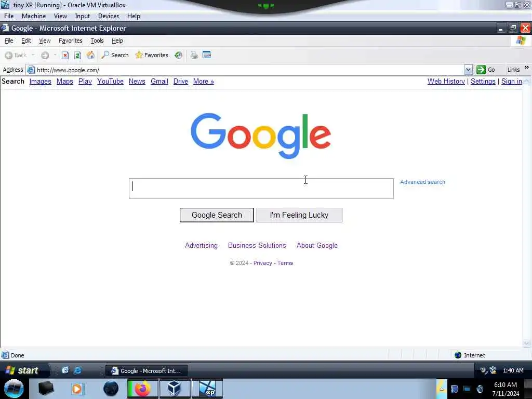
Task: Expand the address bar URL dropdown
Action: (x=468, y=70)
